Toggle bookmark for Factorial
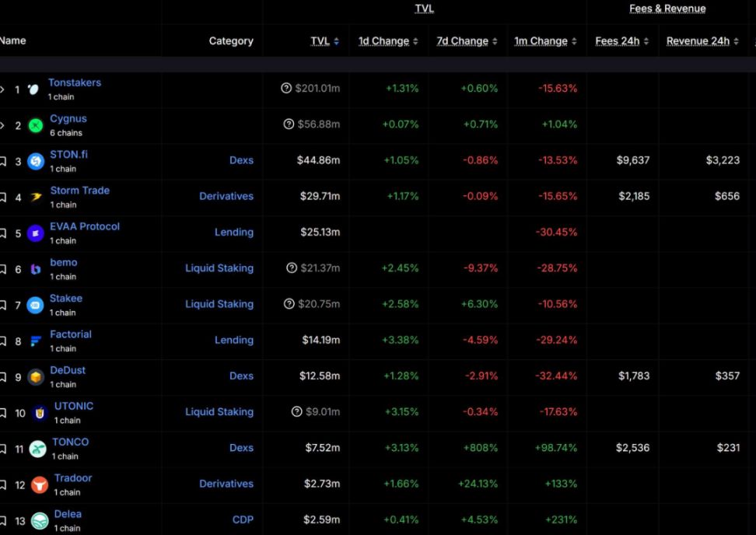 coord(3,341)
